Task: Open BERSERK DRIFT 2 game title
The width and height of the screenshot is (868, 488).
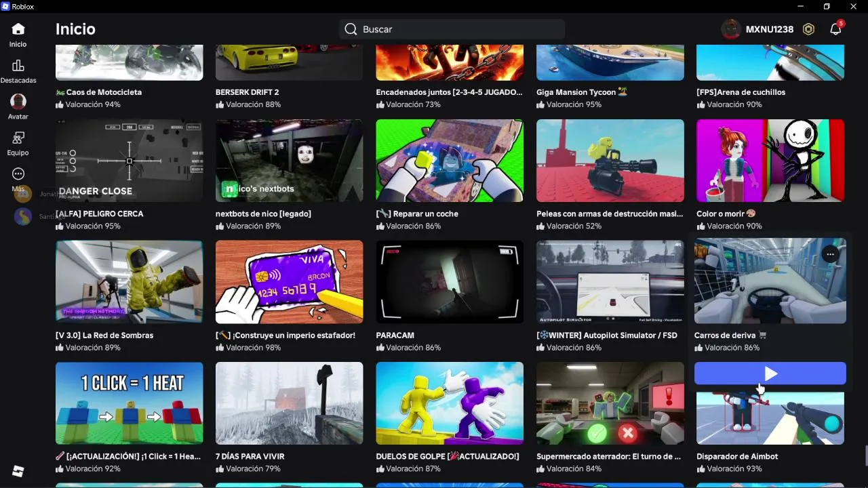Action: point(248,92)
